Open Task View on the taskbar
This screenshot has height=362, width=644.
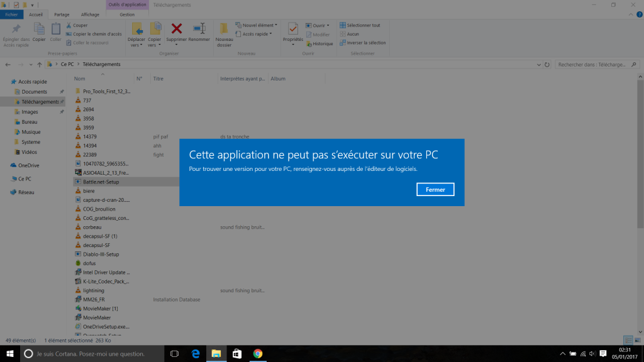coord(175,353)
